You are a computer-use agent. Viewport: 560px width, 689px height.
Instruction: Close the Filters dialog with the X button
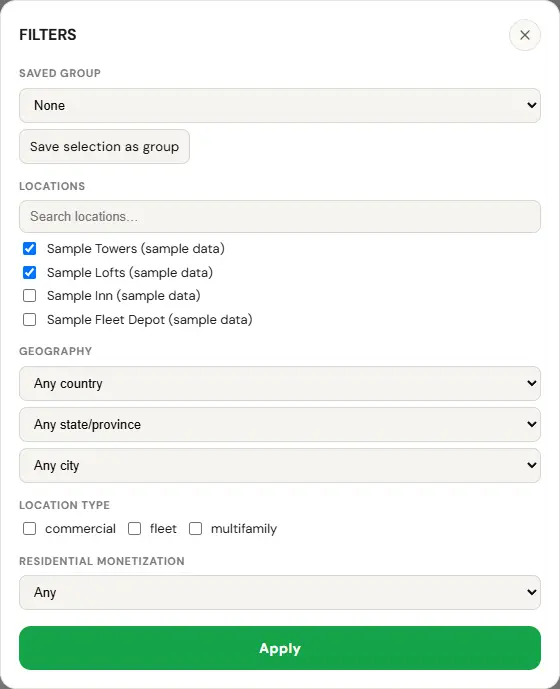(524, 35)
